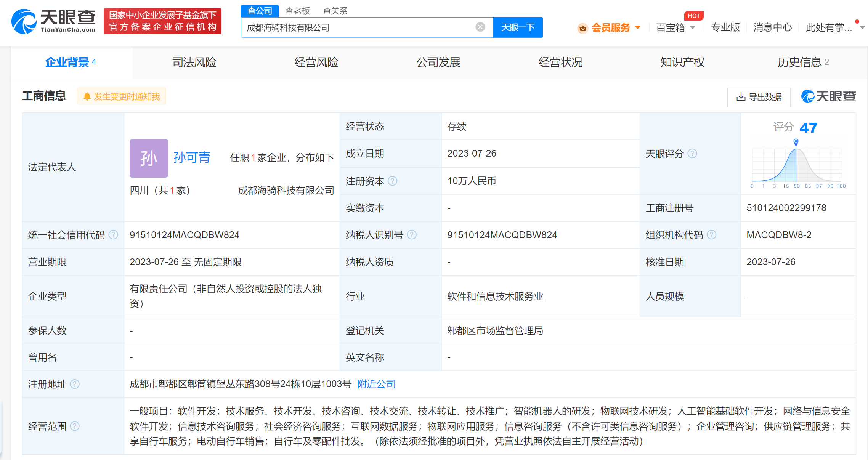Viewport: 868px width, 460px height.
Task: Switch to the 查老板 search tab
Action: [297, 11]
